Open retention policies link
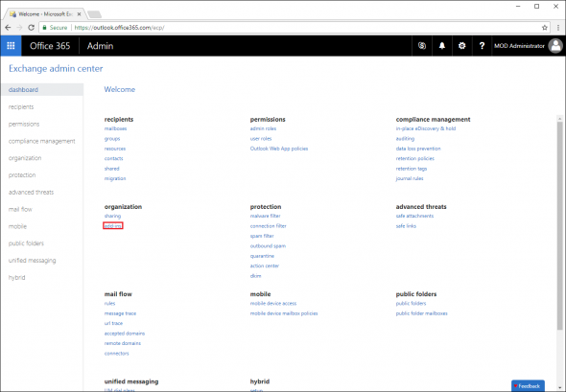This screenshot has width=566, height=392. click(x=415, y=159)
